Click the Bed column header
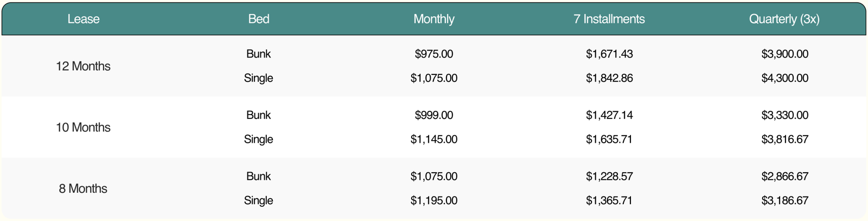This screenshot has height=221, width=868. 259,19
